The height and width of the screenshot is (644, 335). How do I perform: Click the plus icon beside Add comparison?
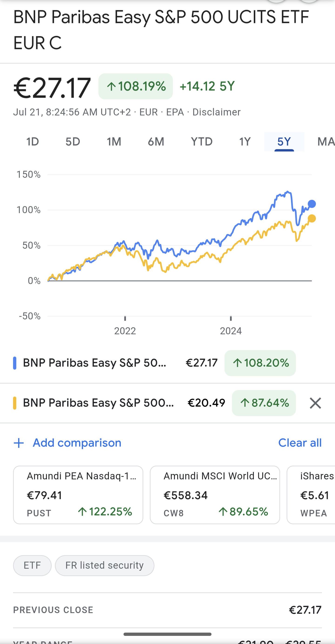click(19, 443)
